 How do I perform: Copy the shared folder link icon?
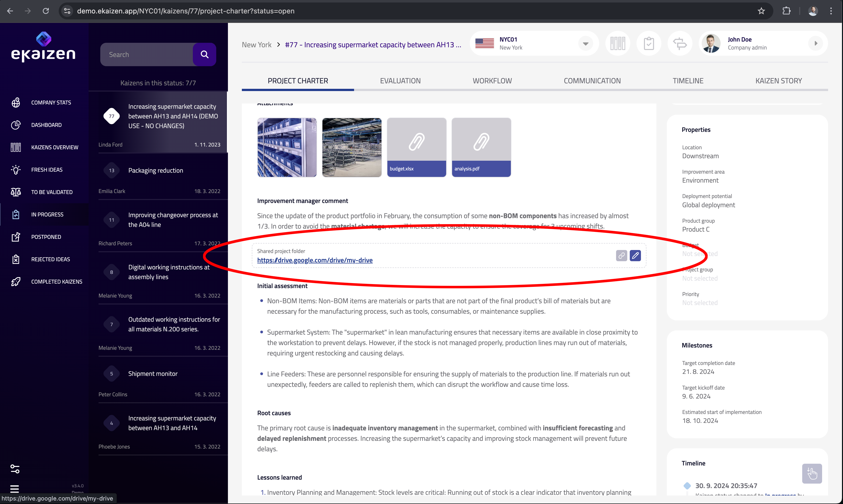(x=621, y=255)
